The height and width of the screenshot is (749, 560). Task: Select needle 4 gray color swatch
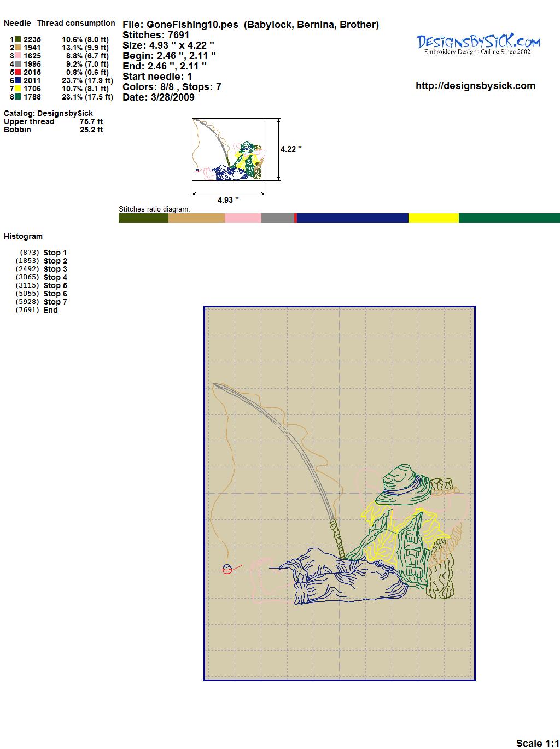18,64
